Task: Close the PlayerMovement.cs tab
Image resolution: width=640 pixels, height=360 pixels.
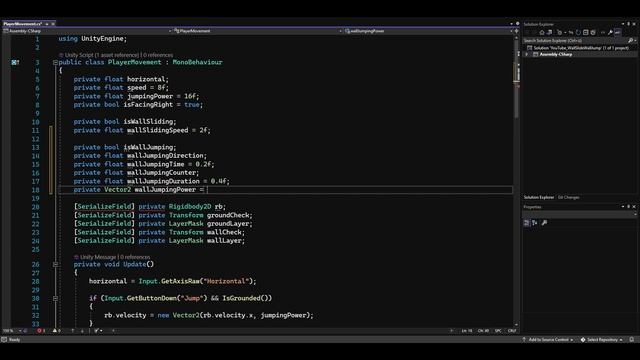Action: (x=53, y=24)
